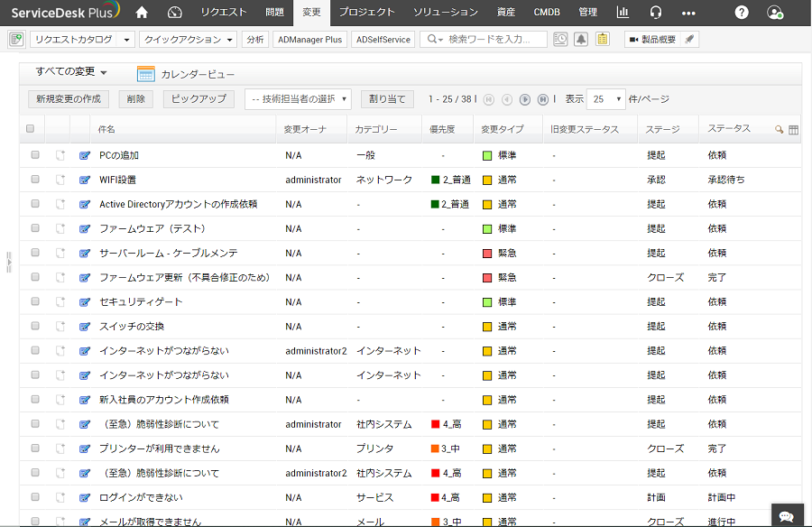The height and width of the screenshot is (527, 812).
Task: Open the リクエスト tab
Action: click(x=224, y=13)
